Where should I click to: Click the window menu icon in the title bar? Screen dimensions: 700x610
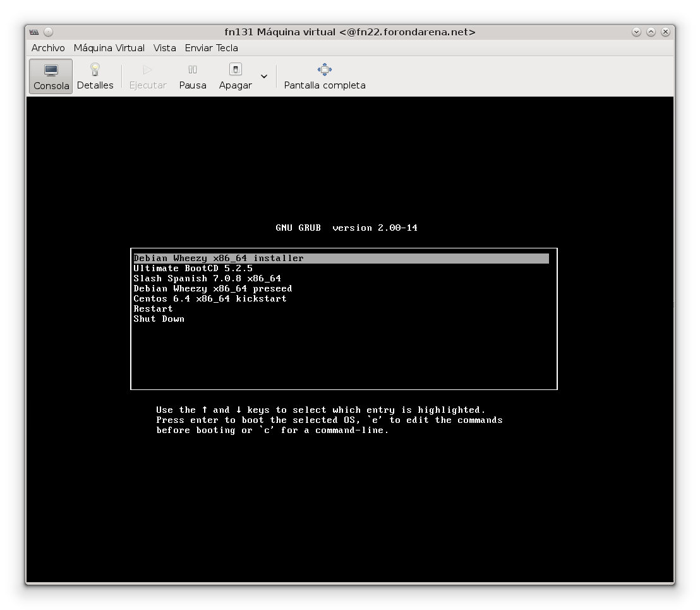tap(34, 32)
